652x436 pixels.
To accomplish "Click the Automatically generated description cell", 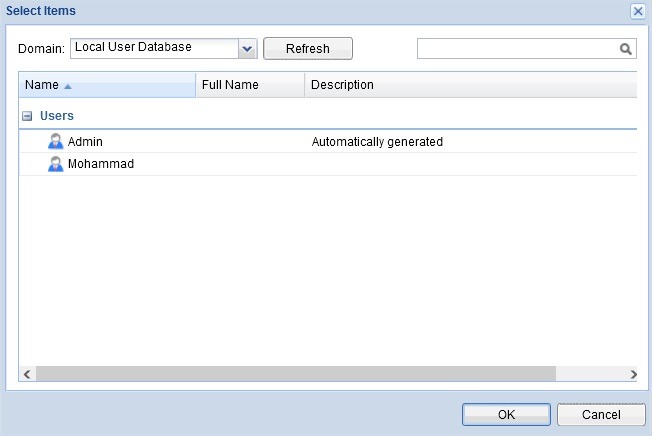I will click(377, 142).
